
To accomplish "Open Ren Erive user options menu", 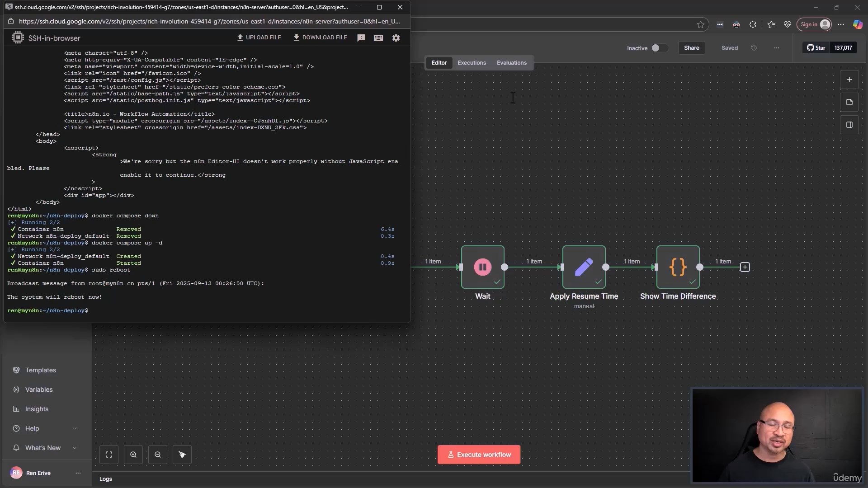I will click(x=78, y=473).
